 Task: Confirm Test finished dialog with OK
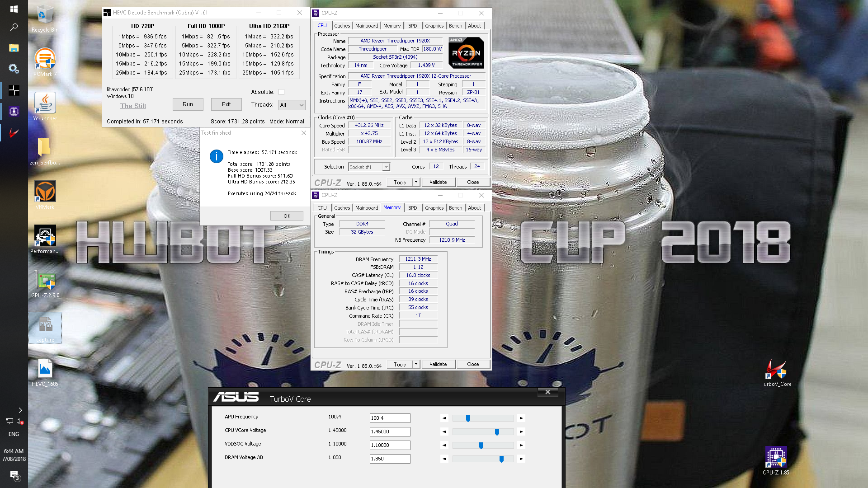coord(287,216)
